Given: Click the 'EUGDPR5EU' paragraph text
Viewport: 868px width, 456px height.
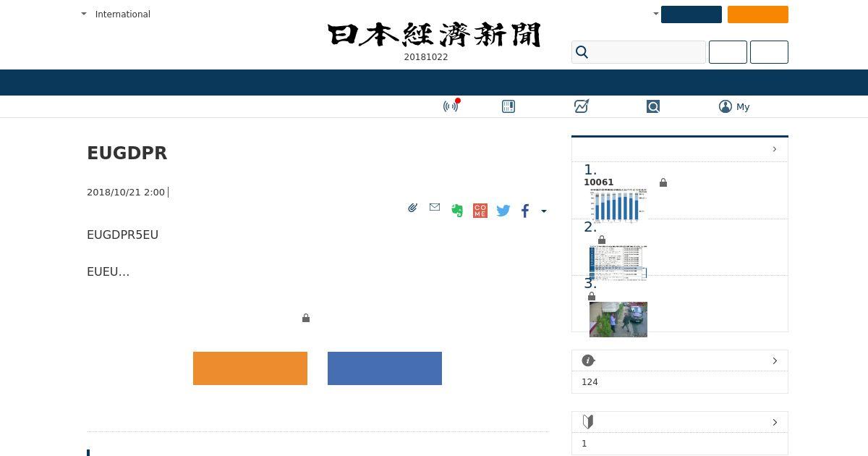Looking at the screenshot, I should coord(122,235).
